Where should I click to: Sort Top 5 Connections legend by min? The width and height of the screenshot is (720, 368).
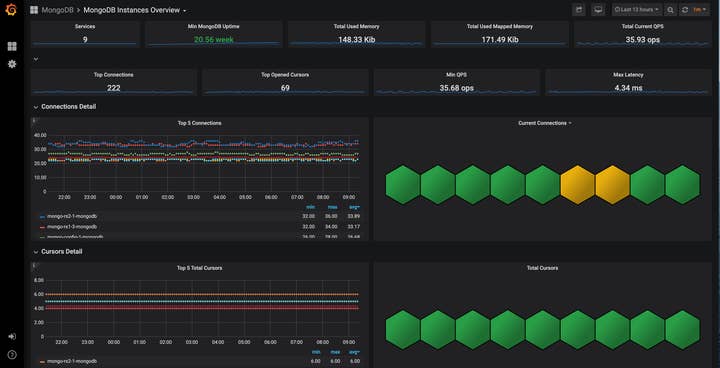[x=309, y=207]
